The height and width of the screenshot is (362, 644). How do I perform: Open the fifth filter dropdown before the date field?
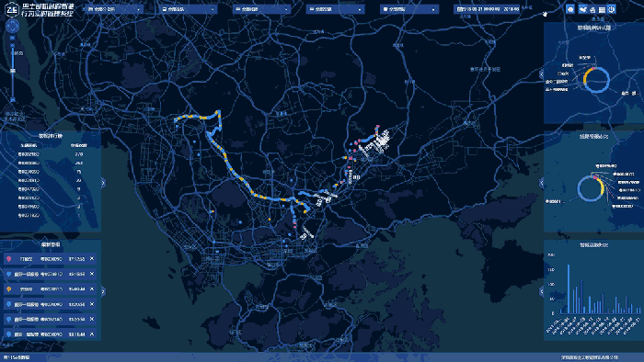(409, 9)
